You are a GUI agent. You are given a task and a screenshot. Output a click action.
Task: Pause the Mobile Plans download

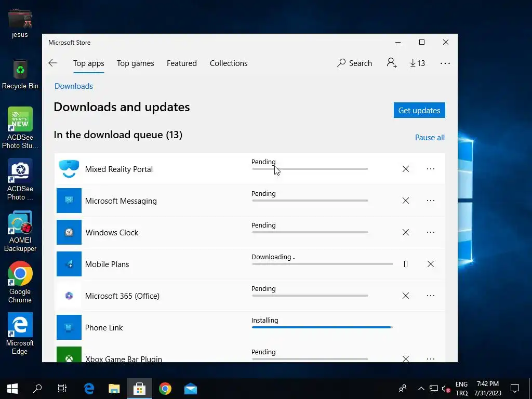(x=405, y=264)
